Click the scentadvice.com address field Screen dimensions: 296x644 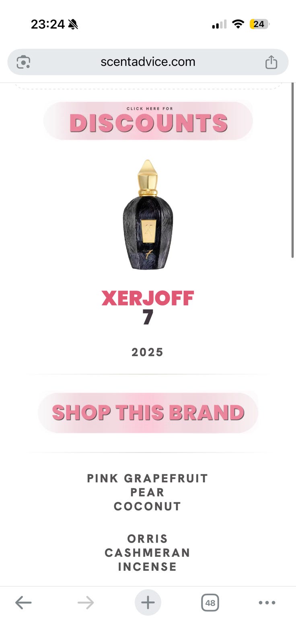click(148, 62)
